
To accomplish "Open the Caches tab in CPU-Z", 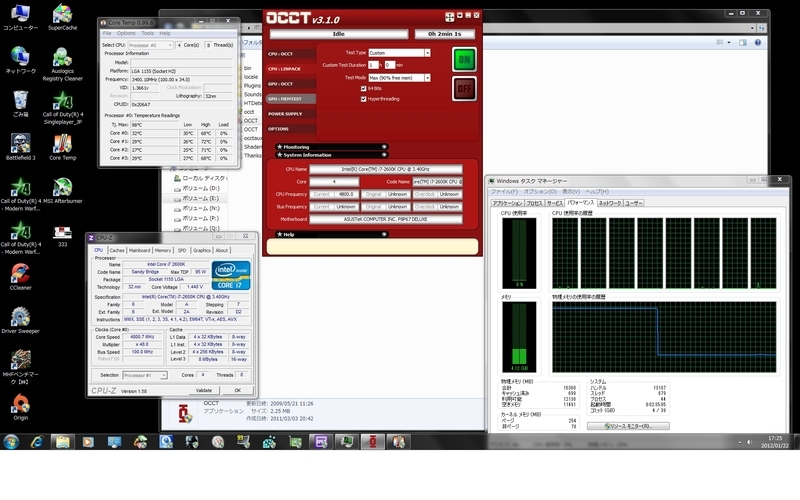I will [117, 251].
